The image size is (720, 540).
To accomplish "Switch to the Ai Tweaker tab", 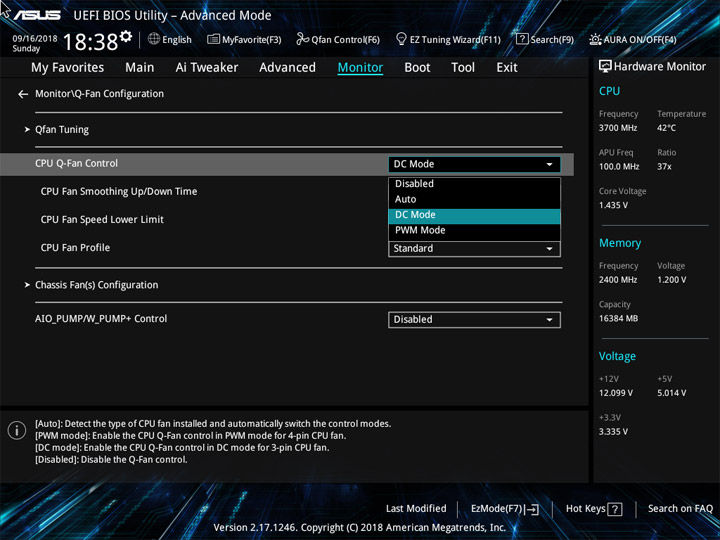I will (x=207, y=68).
